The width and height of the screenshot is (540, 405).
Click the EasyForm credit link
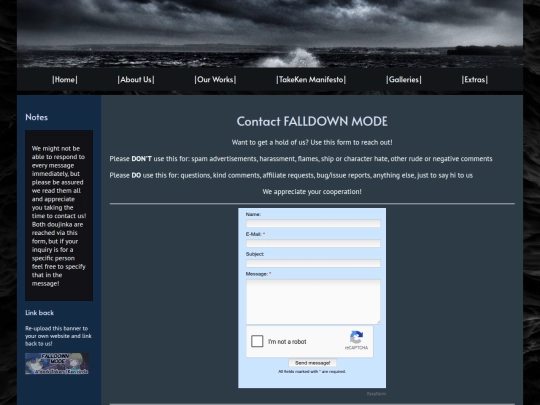(x=376, y=394)
